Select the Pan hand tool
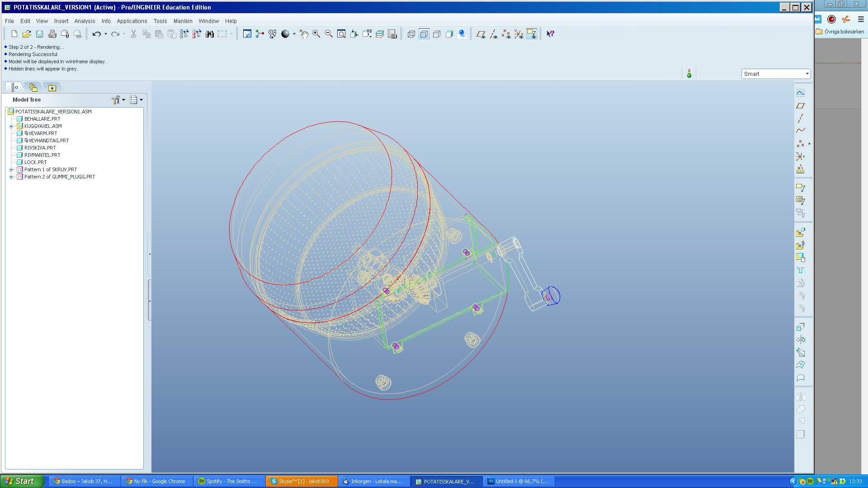The image size is (868, 488). click(x=304, y=34)
